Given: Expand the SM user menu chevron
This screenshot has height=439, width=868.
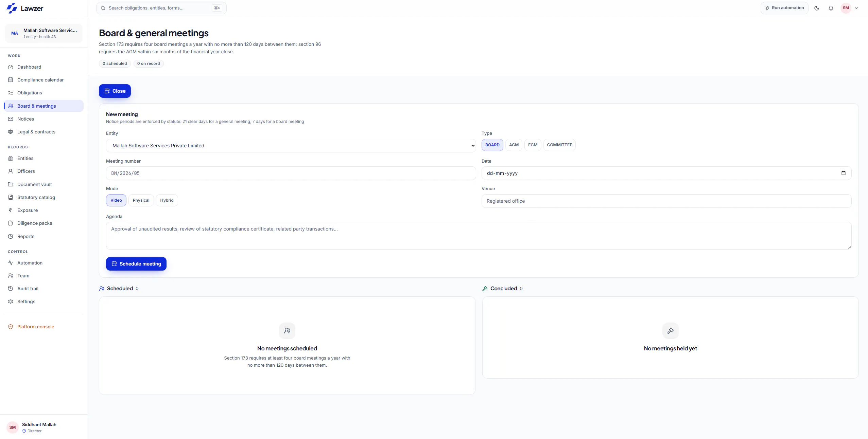Looking at the screenshot, I should point(856,8).
